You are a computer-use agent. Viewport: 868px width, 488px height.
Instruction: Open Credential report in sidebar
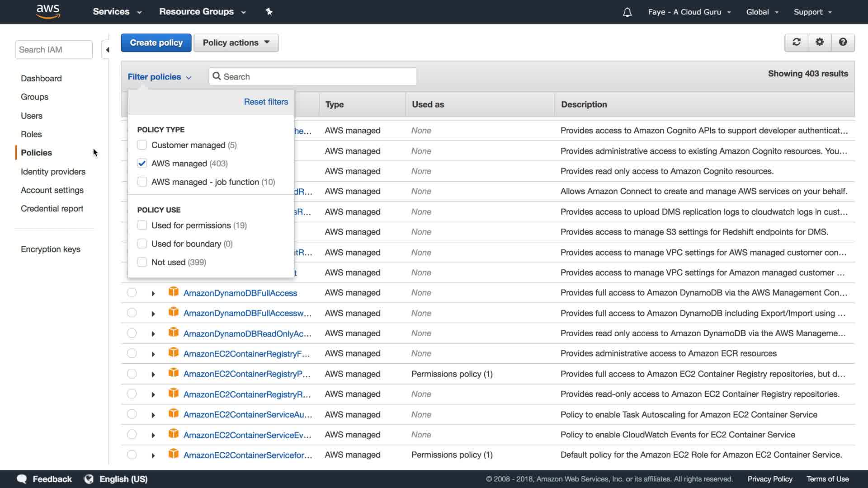coord(52,208)
